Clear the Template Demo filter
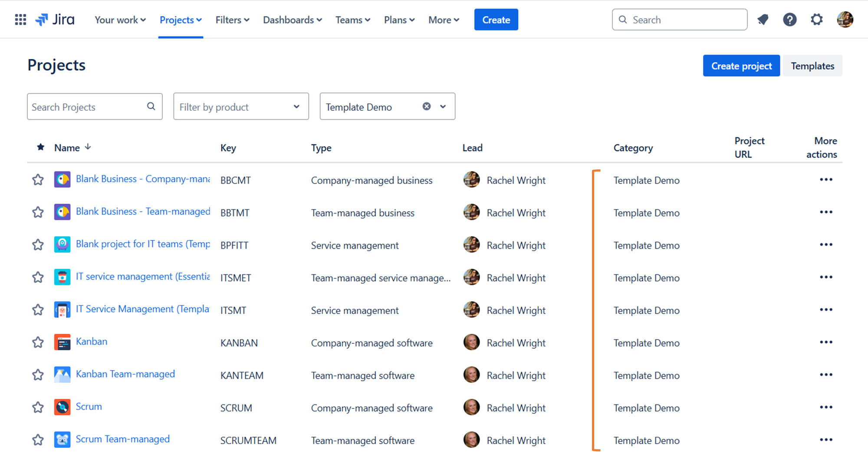This screenshot has width=868, height=464. [x=426, y=106]
